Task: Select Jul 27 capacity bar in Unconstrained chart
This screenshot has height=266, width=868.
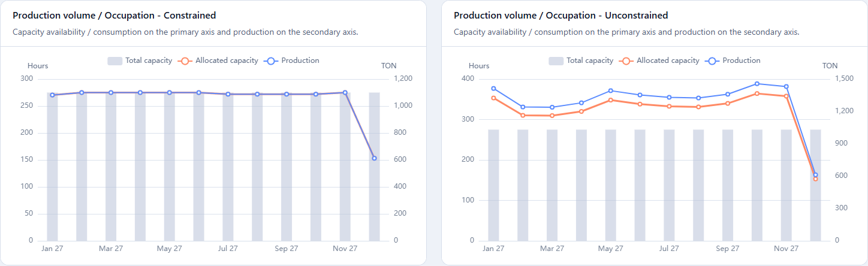Action: point(669,185)
